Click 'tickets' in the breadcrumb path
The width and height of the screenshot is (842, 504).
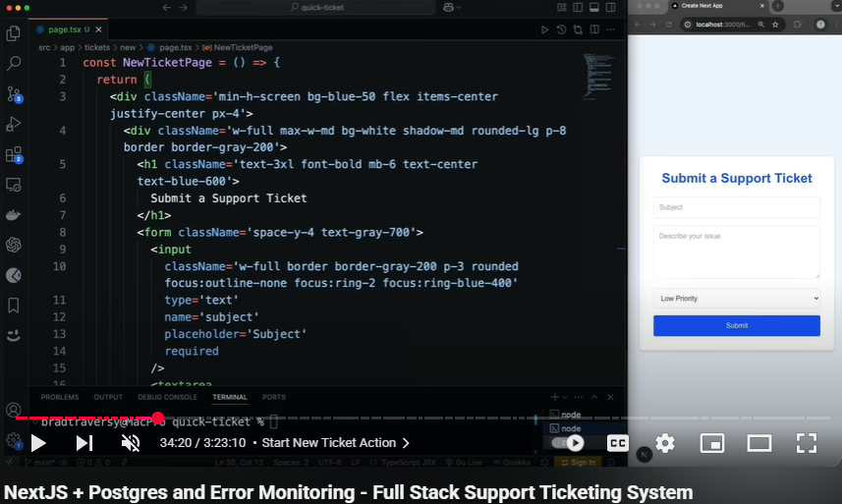[97, 47]
